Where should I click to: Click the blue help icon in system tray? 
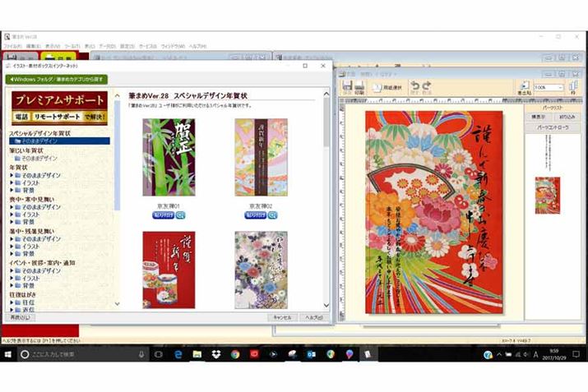pos(488,354)
